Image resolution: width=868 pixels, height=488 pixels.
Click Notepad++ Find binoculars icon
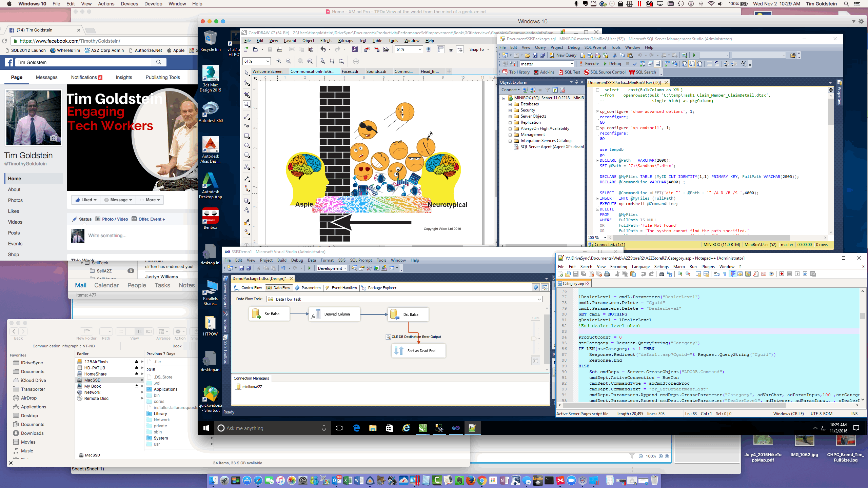(662, 274)
